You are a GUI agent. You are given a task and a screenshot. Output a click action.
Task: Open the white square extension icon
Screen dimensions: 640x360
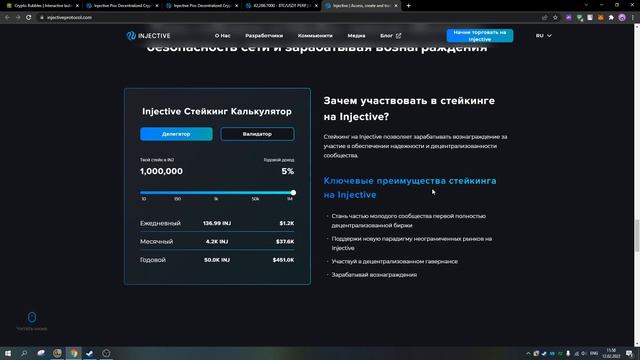tap(590, 18)
